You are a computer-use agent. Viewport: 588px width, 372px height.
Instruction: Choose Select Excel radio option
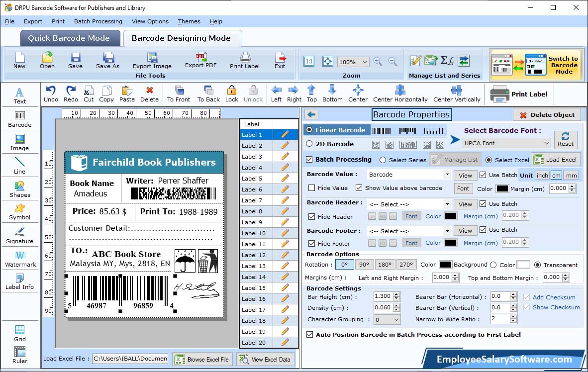(x=489, y=160)
